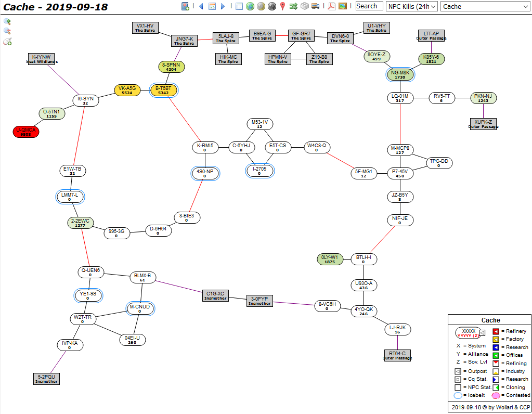Click the C1G-XC Insmother node
Viewport: 532px width, 414px height.
tap(215, 295)
